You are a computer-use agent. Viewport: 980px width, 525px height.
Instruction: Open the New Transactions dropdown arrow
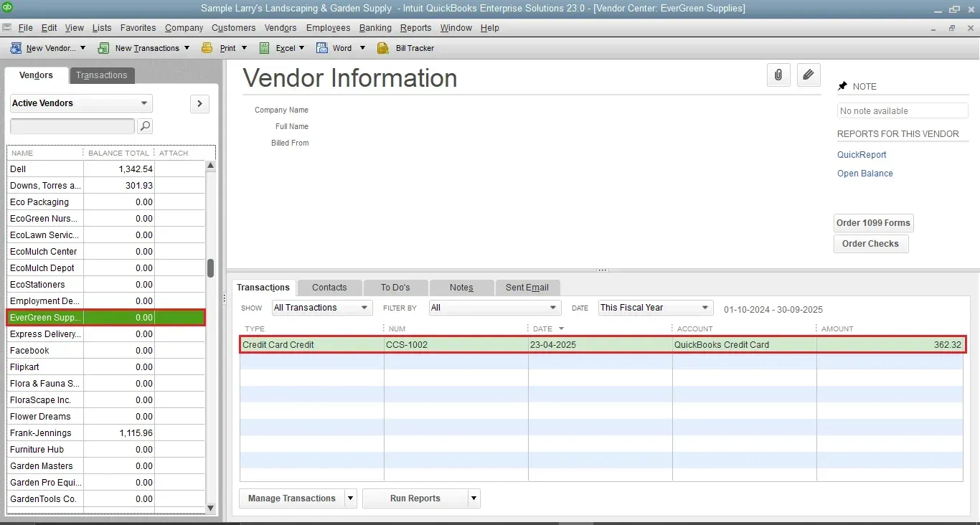187,48
